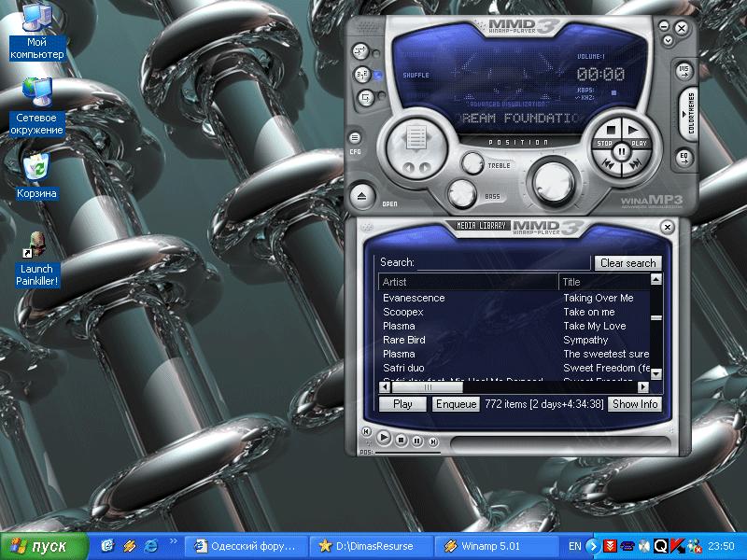Show the VIS visualization panel
The height and width of the screenshot is (560, 747).
[x=684, y=71]
